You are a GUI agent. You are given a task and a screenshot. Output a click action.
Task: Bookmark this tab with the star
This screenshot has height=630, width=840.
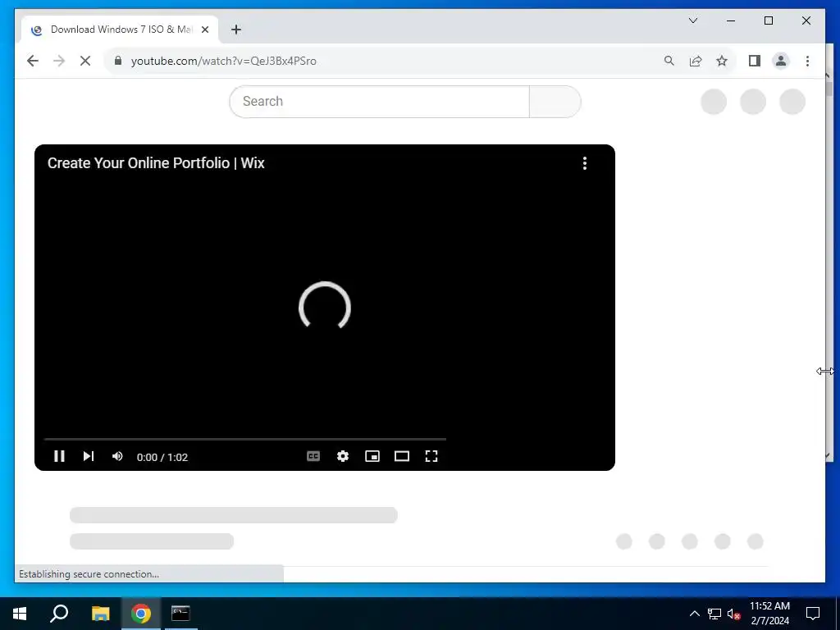(722, 61)
